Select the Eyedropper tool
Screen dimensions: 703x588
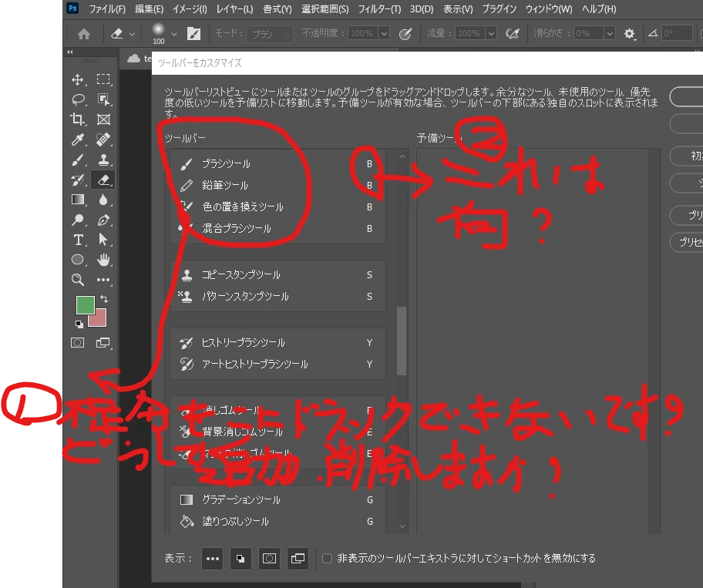(x=78, y=139)
